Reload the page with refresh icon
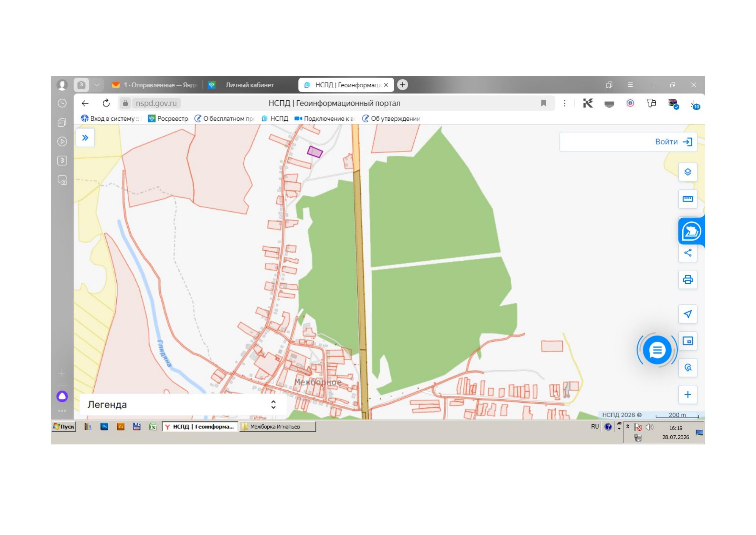This screenshot has height=535, width=756. click(106, 103)
